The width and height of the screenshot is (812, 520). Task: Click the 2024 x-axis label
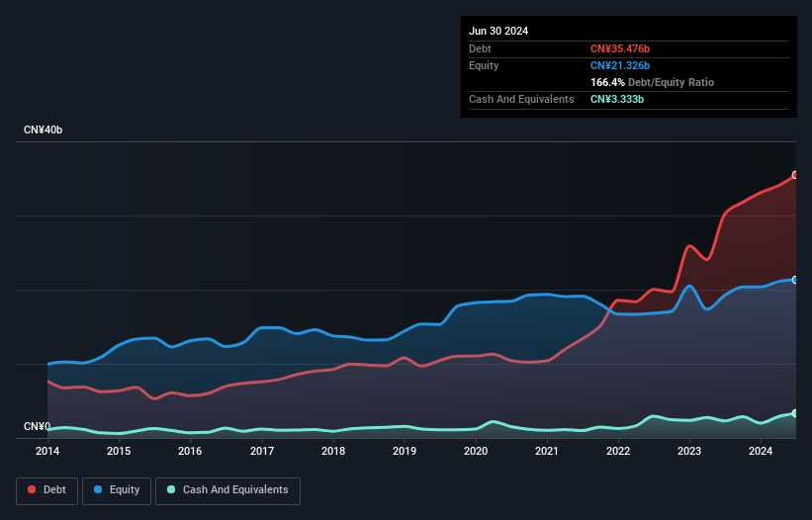pyautogui.click(x=761, y=451)
